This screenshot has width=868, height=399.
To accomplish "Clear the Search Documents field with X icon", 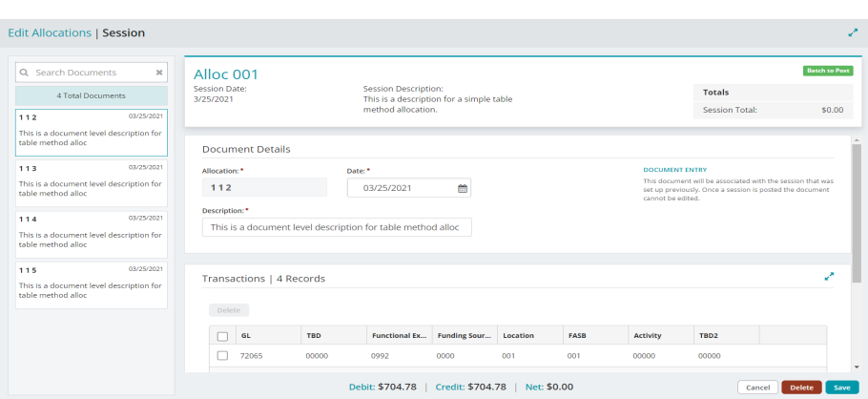I will point(159,73).
